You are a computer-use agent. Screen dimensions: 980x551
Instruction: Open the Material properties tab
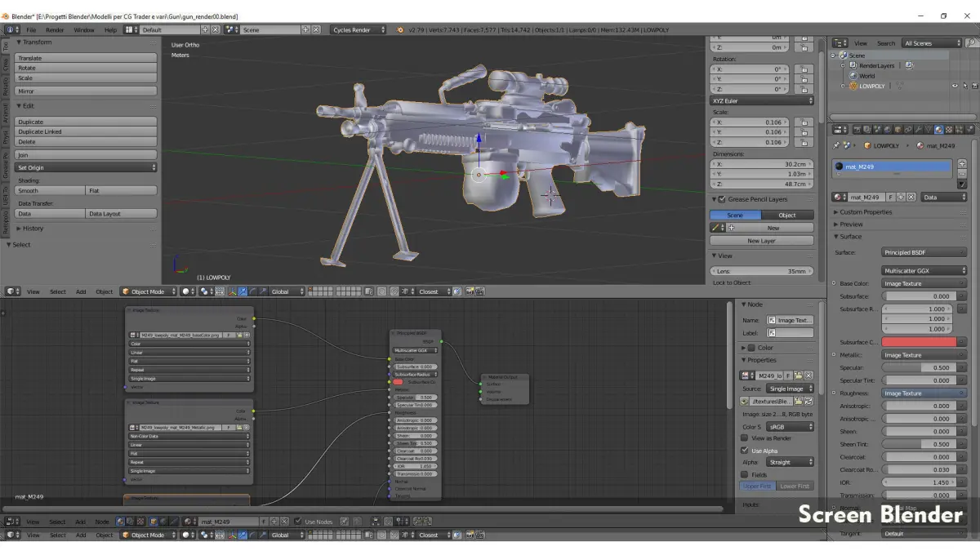tap(938, 129)
